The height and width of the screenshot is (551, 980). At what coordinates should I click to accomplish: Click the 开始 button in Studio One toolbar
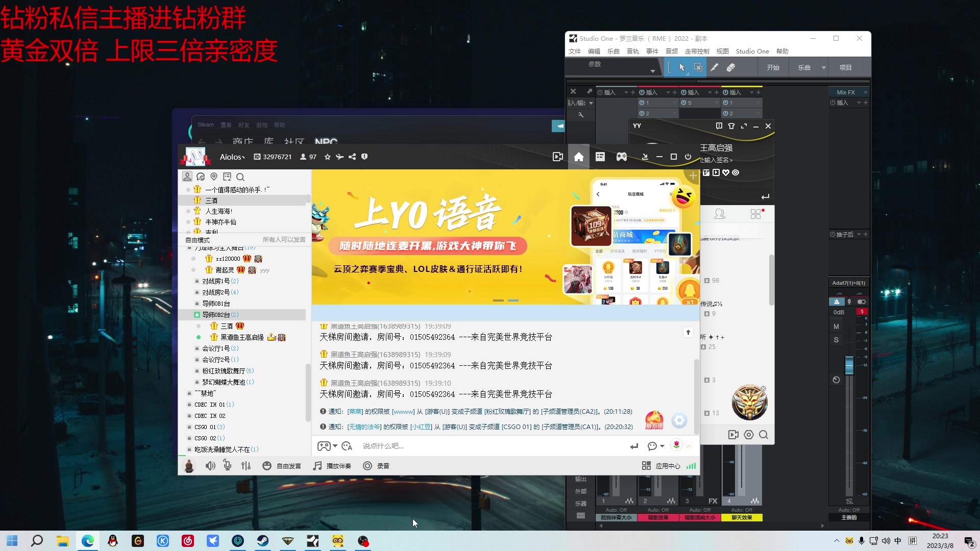click(x=773, y=67)
